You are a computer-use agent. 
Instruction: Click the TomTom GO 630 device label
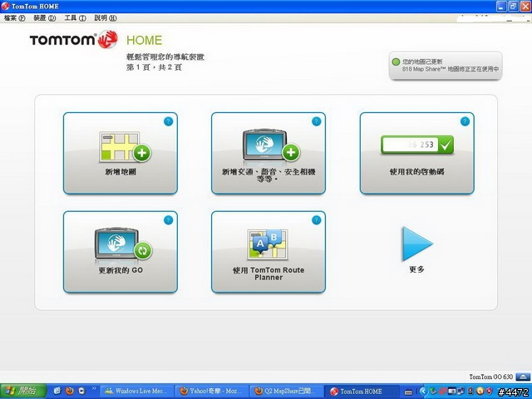(491, 377)
